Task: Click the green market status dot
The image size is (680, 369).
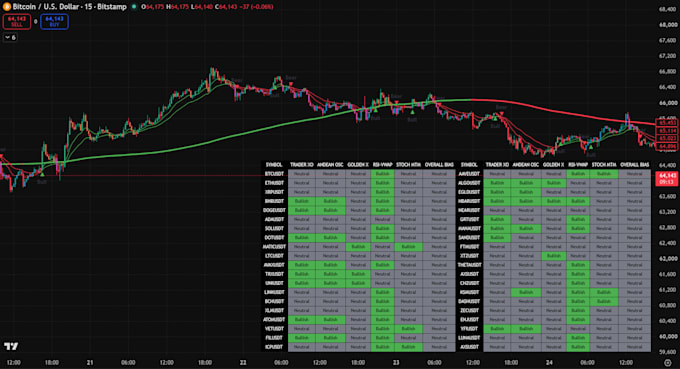Action: tap(134, 7)
